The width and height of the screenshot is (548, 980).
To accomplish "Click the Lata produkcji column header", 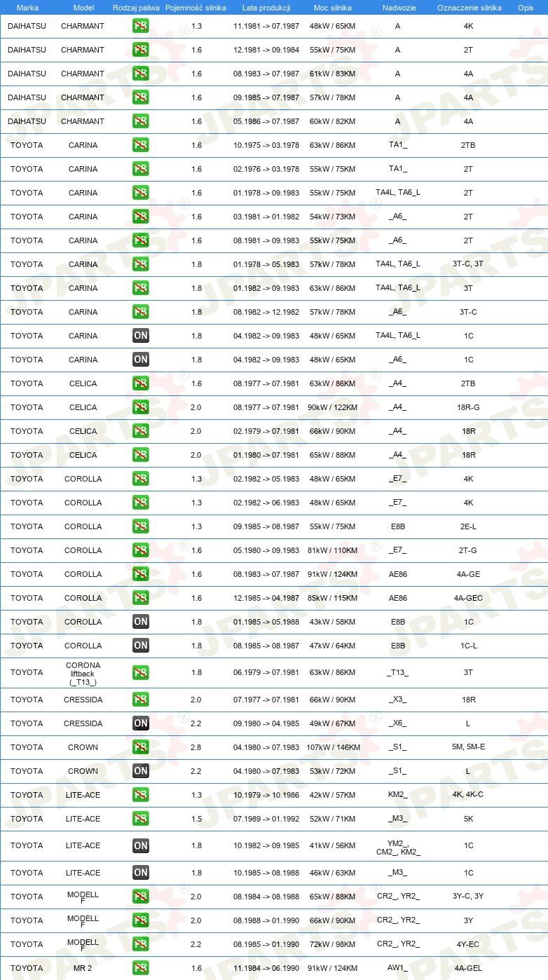I will [x=266, y=8].
